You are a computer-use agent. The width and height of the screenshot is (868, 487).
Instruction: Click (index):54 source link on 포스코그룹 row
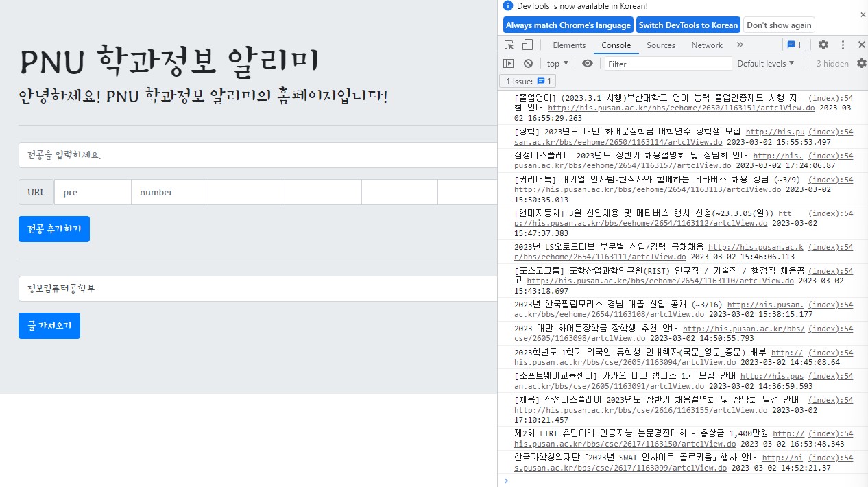(831, 271)
